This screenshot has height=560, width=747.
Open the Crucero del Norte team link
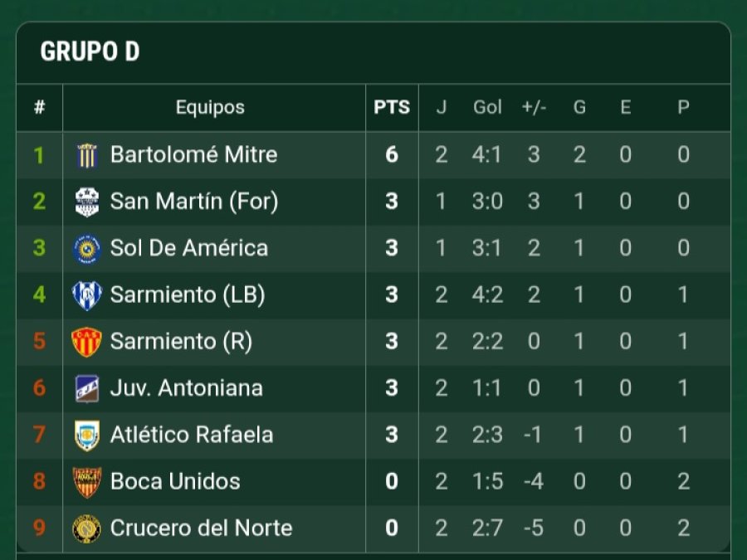point(201,528)
